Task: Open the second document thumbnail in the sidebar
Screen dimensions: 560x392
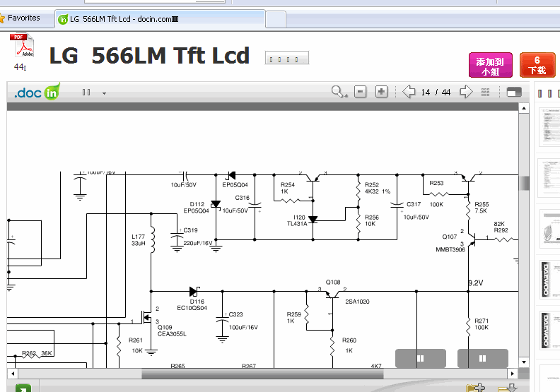Action: (549, 178)
